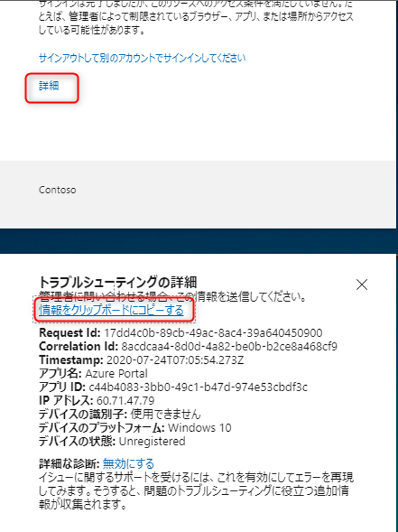This screenshot has width=398, height=532.
Task: Click the sign out and switch account link
Action: [142, 58]
